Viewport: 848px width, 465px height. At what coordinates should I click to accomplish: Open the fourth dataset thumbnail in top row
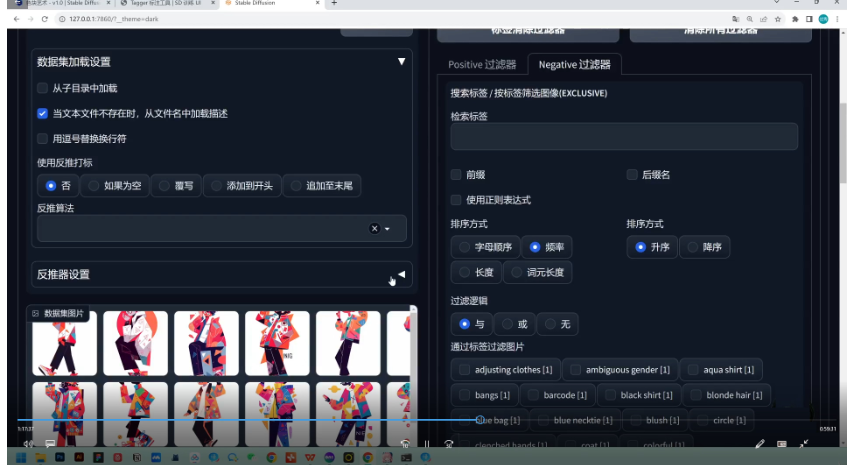click(277, 343)
